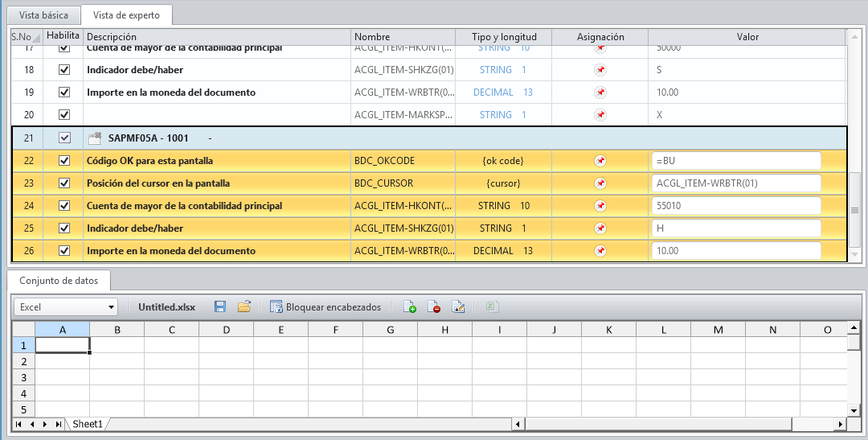This screenshot has width=868, height=440.
Task: Rename sheet using the pencil sheet icon
Action: coord(458,306)
